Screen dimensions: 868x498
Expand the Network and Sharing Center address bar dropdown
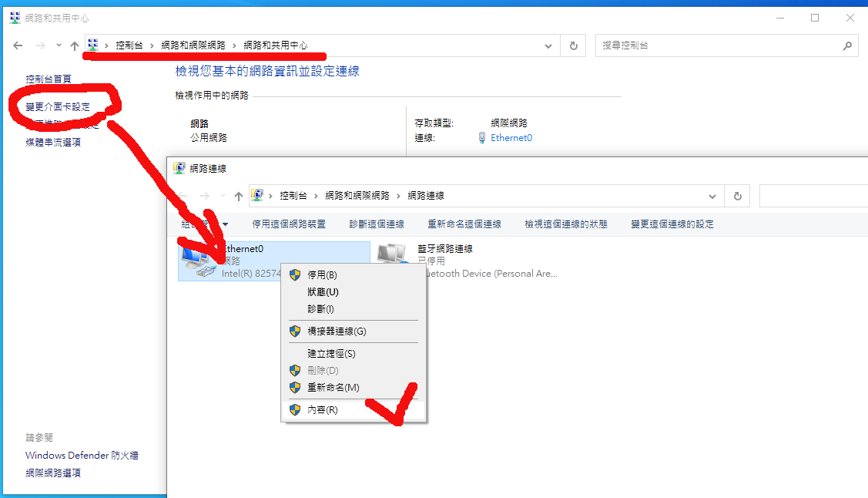click(x=548, y=45)
